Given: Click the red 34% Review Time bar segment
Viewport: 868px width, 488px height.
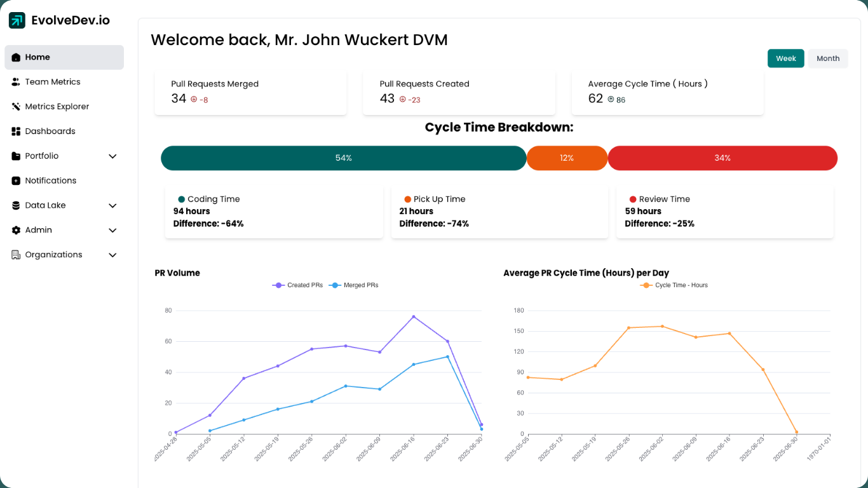Looking at the screenshot, I should pos(722,158).
